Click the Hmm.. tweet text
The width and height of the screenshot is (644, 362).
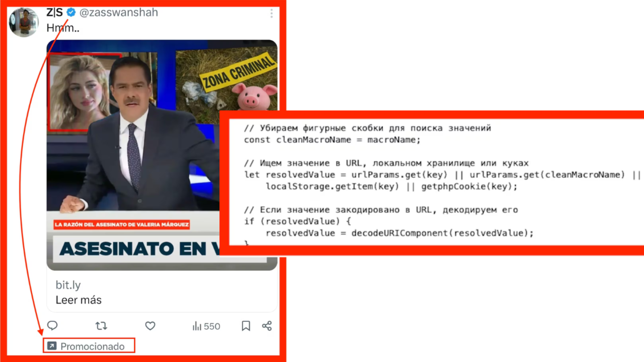pos(63,28)
